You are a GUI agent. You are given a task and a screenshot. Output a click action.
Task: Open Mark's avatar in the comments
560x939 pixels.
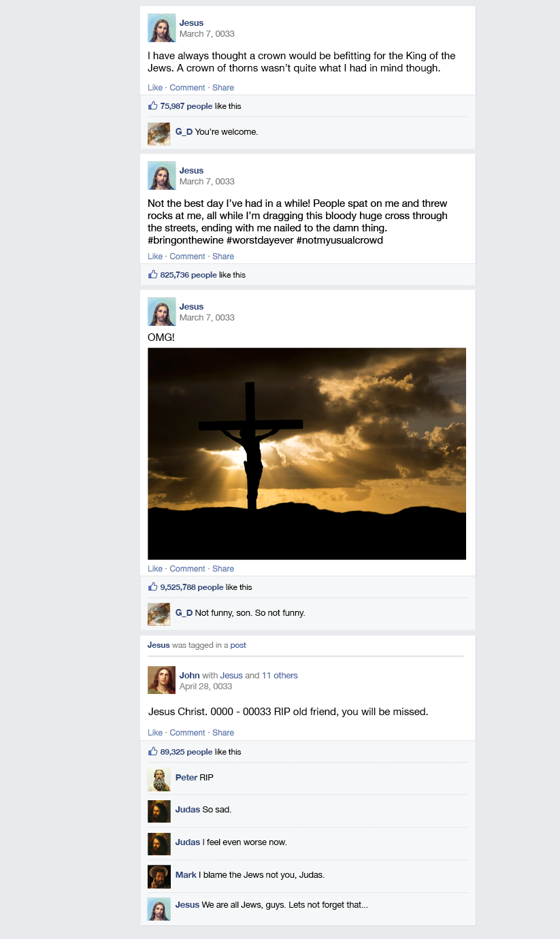pyautogui.click(x=159, y=876)
